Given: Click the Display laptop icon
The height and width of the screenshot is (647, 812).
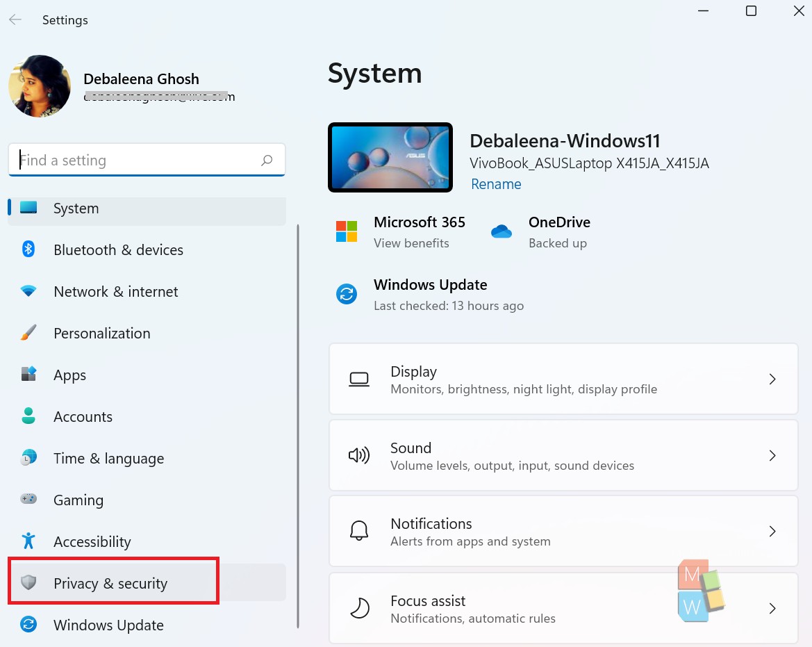Looking at the screenshot, I should click(359, 379).
